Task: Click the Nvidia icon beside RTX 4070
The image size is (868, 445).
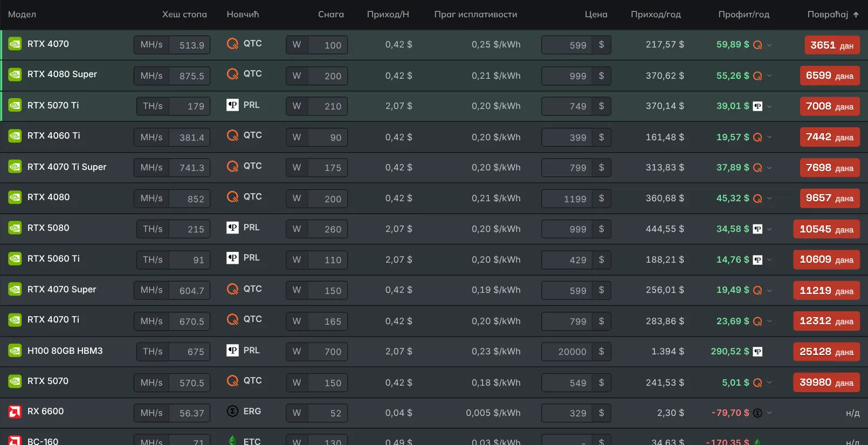Action: [15, 44]
